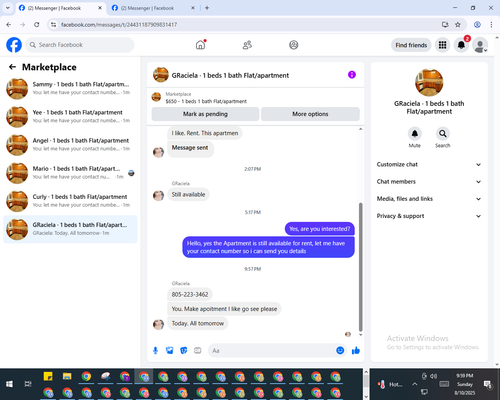Viewport: 500px width, 400px height.
Task: Toggle conversation information purple icon
Action: point(352,75)
